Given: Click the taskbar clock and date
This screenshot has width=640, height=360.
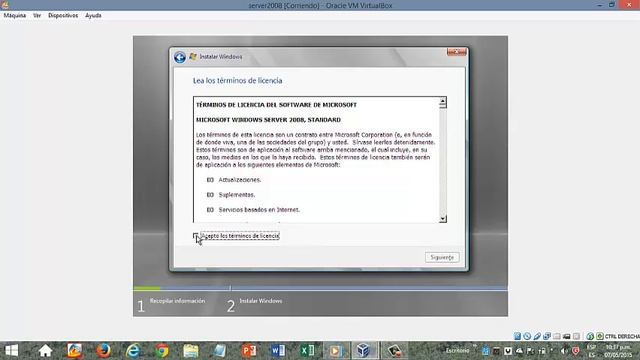Looking at the screenshot, I should tap(618, 351).
